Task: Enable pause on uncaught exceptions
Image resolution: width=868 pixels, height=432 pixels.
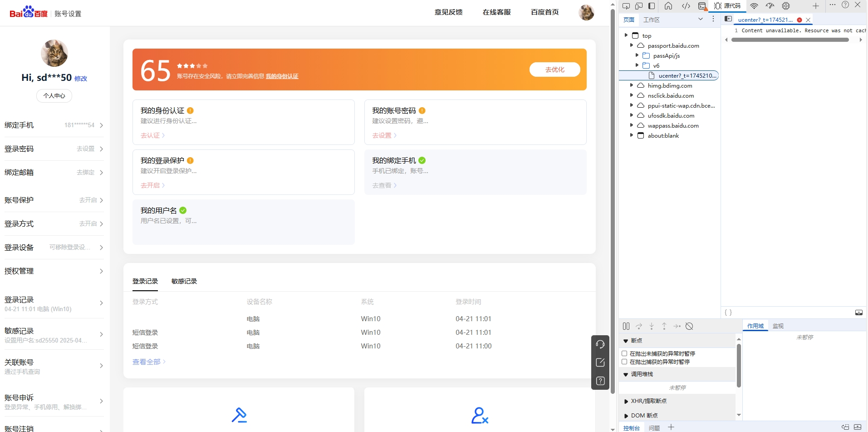Action: click(x=625, y=353)
